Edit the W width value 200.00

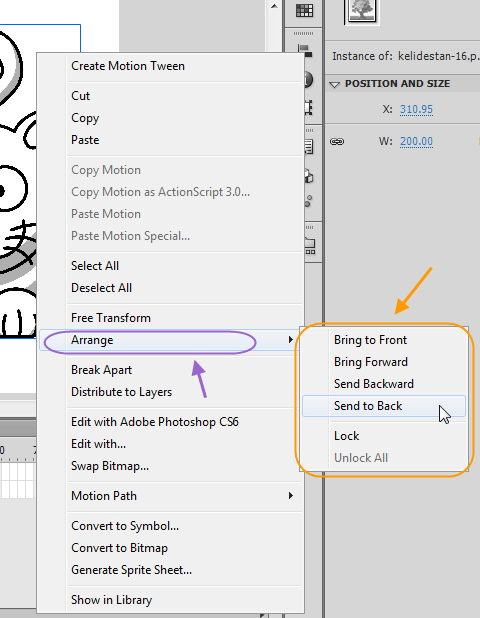(x=416, y=141)
